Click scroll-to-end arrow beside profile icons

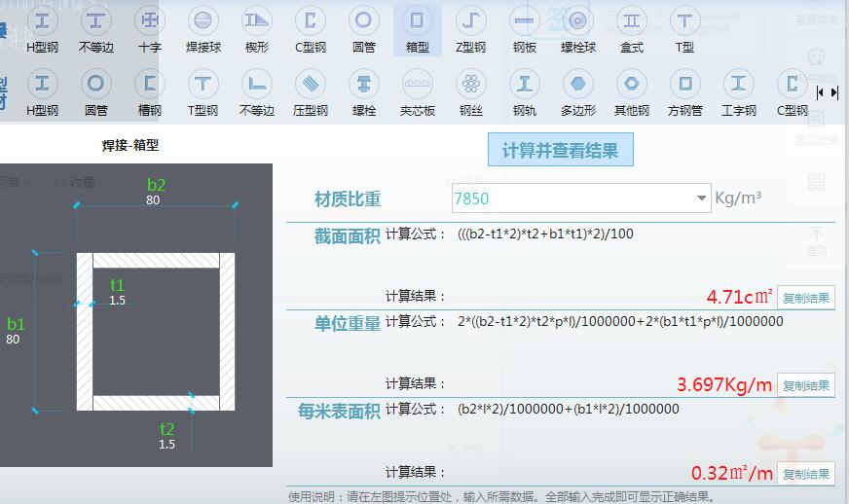click(834, 92)
